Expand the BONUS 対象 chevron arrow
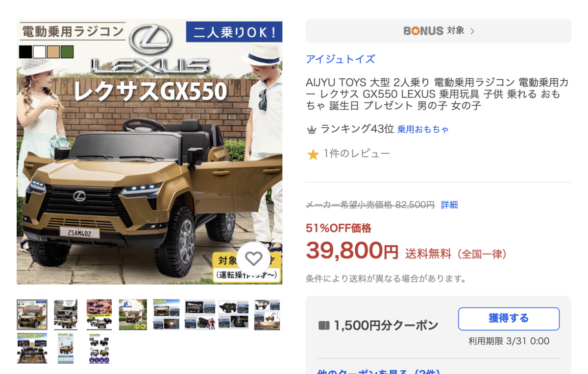Image resolution: width=588 pixels, height=374 pixels. tap(472, 31)
